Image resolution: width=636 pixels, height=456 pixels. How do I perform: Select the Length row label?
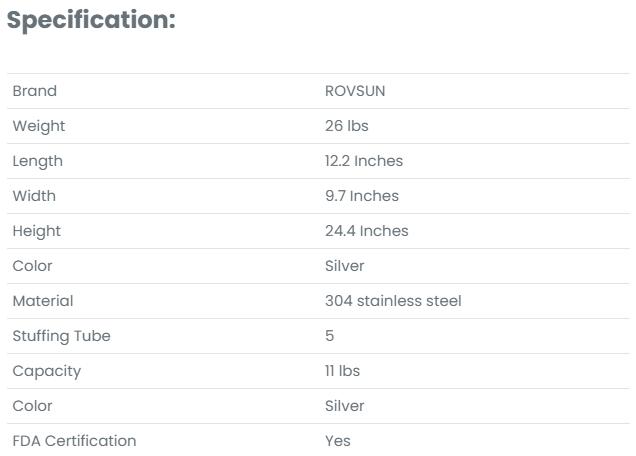38,161
